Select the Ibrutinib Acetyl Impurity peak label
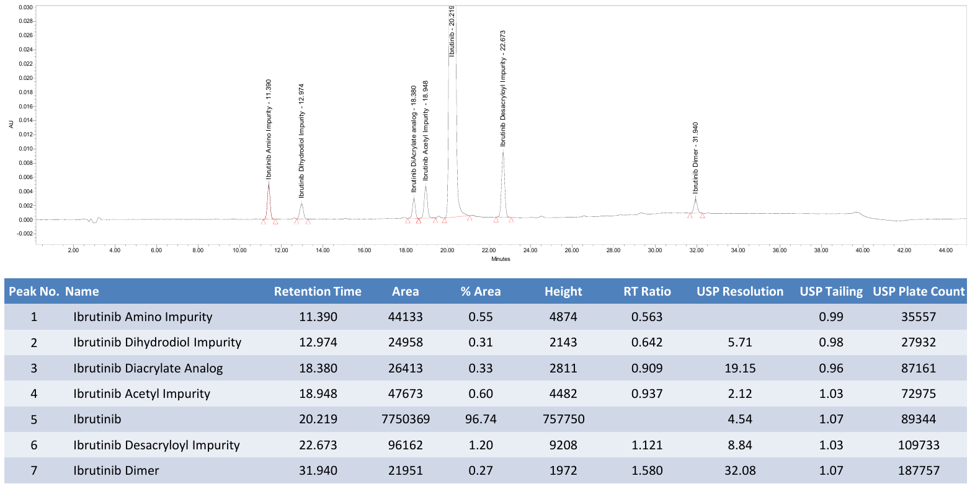 tap(425, 131)
